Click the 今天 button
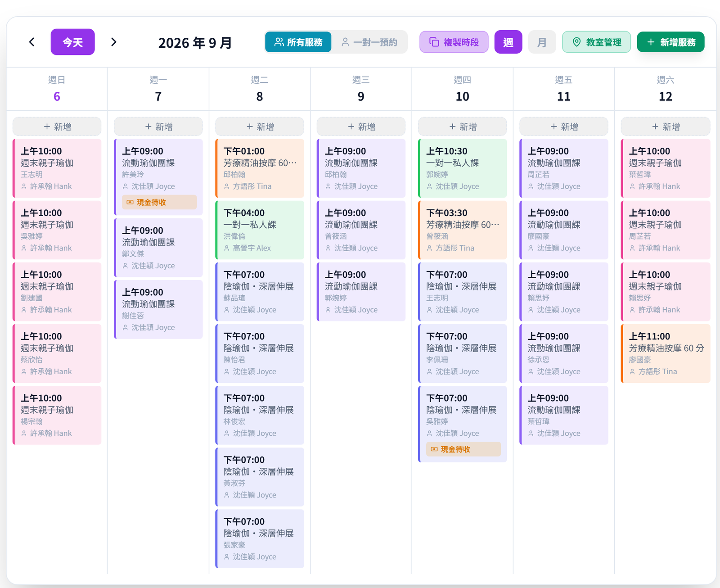Viewport: 720px width, 588px height. click(72, 42)
